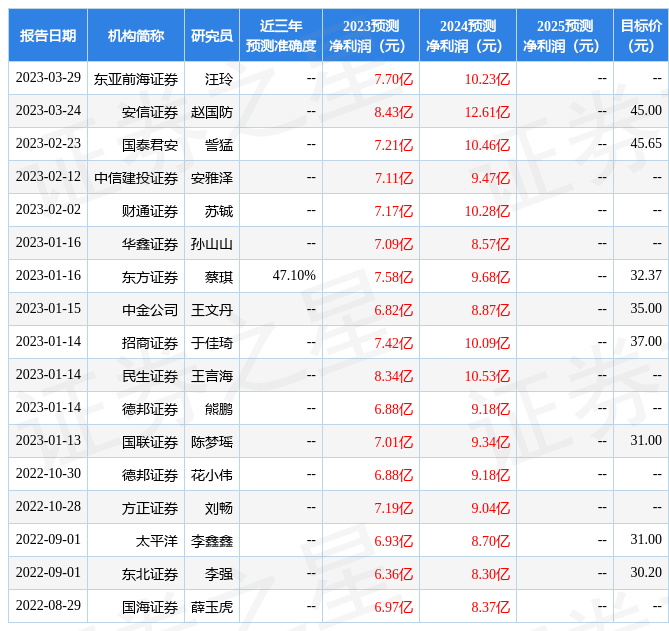Select the 12.61亿 profit forecast
The image size is (669, 631).
487,112
